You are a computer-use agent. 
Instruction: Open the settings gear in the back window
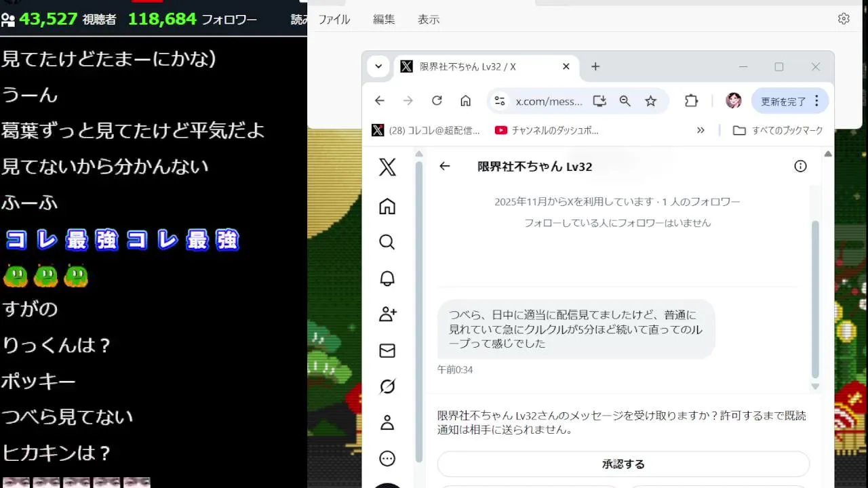[844, 19]
